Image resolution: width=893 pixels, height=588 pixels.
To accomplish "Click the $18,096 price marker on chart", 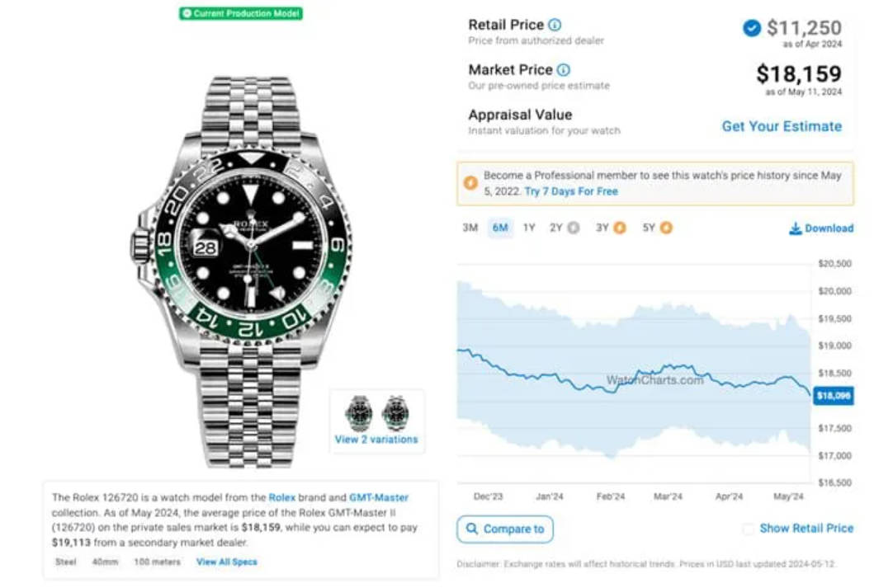I will [x=834, y=396].
